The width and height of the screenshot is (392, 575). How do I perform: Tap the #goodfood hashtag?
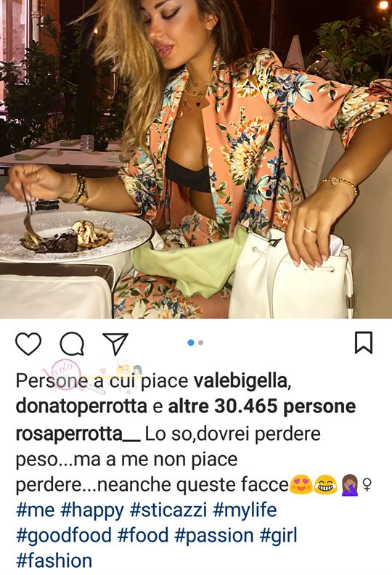(64, 535)
